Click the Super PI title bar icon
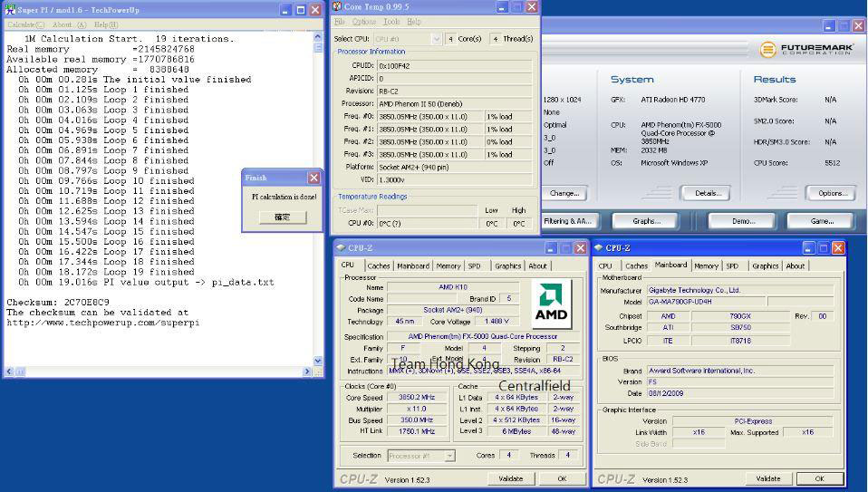Image resolution: width=868 pixels, height=492 pixels. [x=10, y=9]
